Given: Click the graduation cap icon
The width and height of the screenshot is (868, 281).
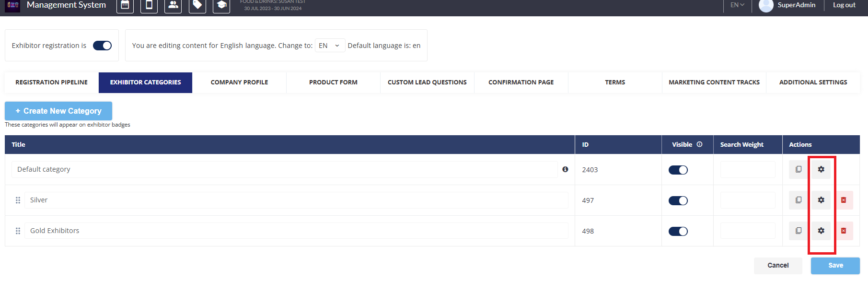Looking at the screenshot, I should [221, 5].
